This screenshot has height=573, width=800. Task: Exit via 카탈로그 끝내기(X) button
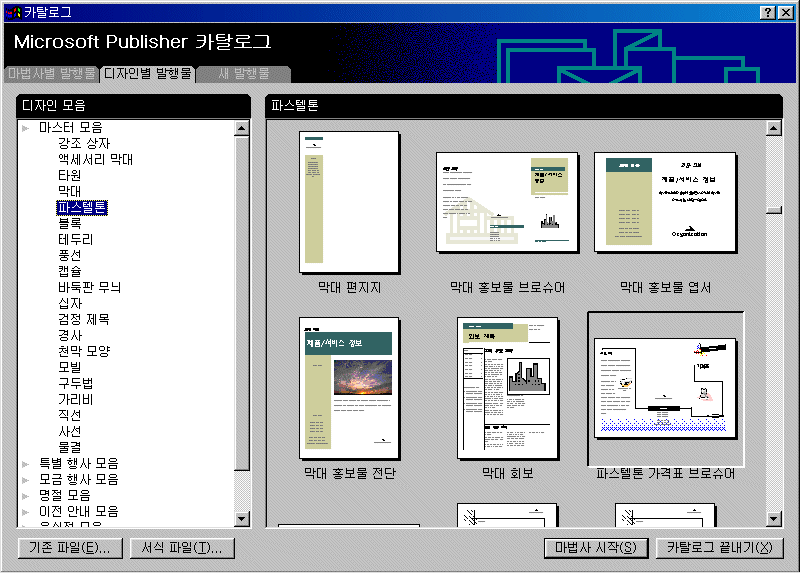(719, 548)
